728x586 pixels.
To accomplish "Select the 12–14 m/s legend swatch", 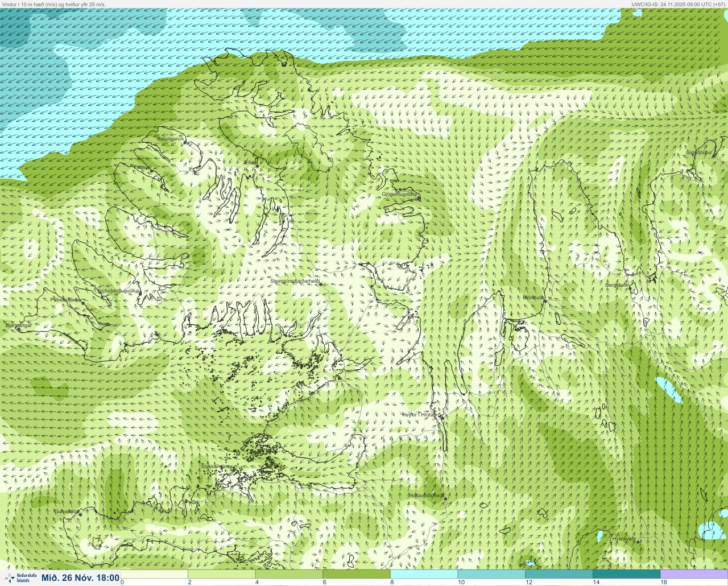I will click(559, 574).
